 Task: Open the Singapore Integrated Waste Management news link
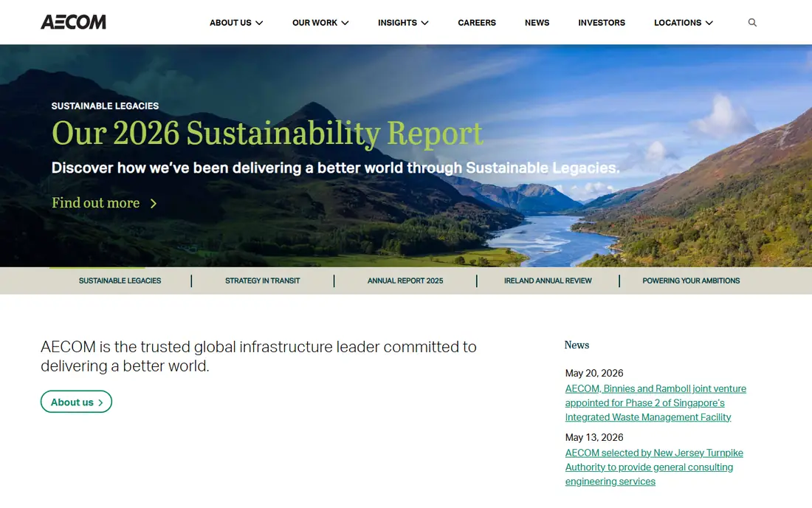pyautogui.click(x=656, y=403)
